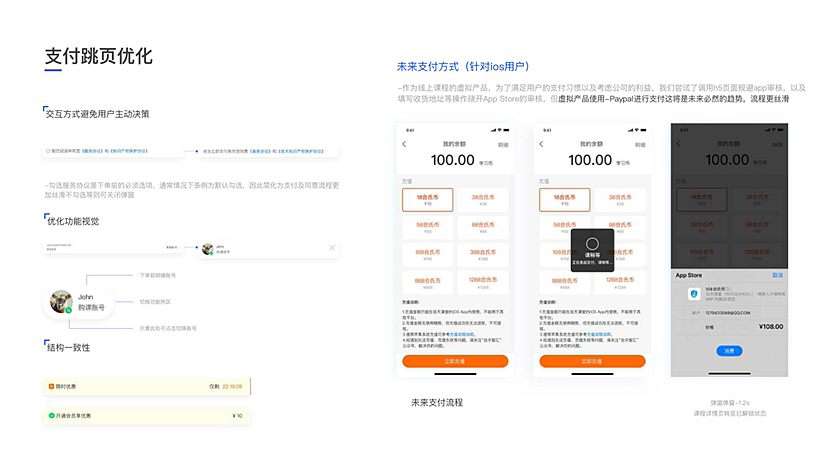Tap the orange 立即充值 button in the middle phone
This screenshot has height=466, width=830.
tap(592, 361)
